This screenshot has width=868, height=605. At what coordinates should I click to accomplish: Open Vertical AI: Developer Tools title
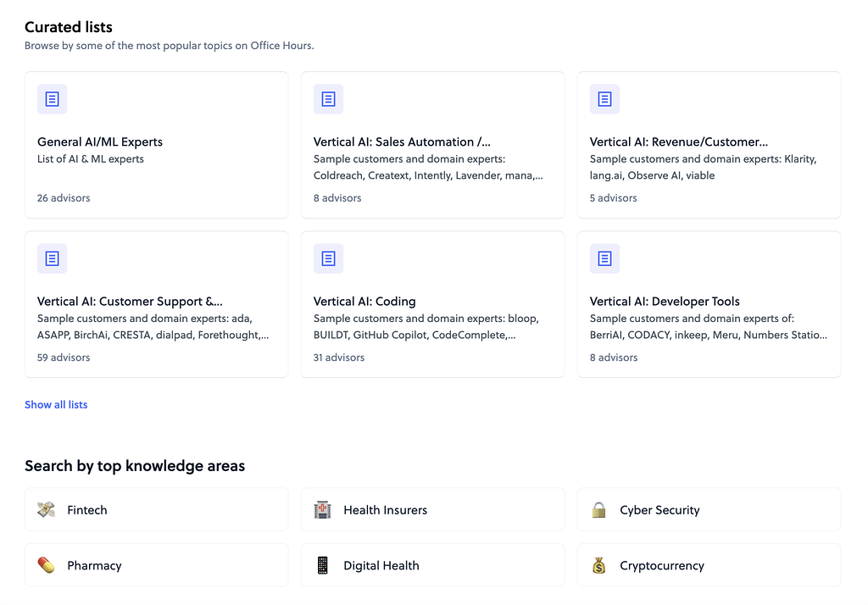tap(665, 302)
